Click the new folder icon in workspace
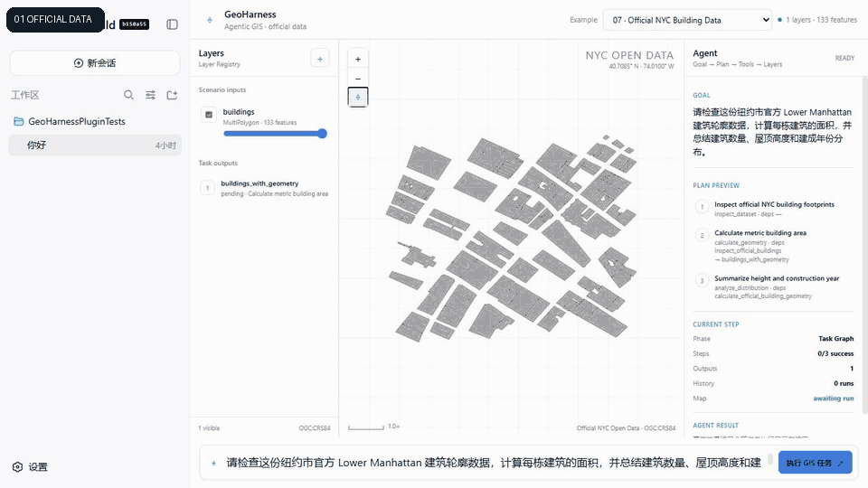The width and height of the screenshot is (868, 488). [x=172, y=95]
